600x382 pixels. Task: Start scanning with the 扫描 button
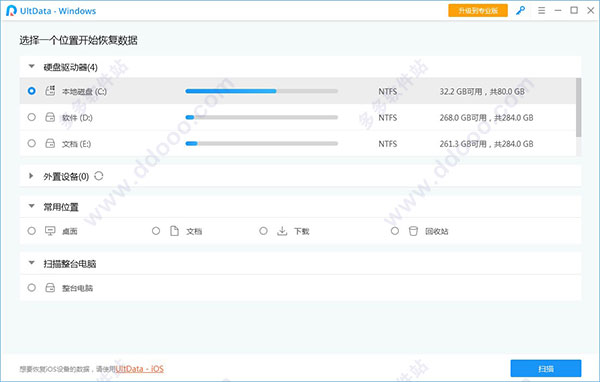point(546,369)
